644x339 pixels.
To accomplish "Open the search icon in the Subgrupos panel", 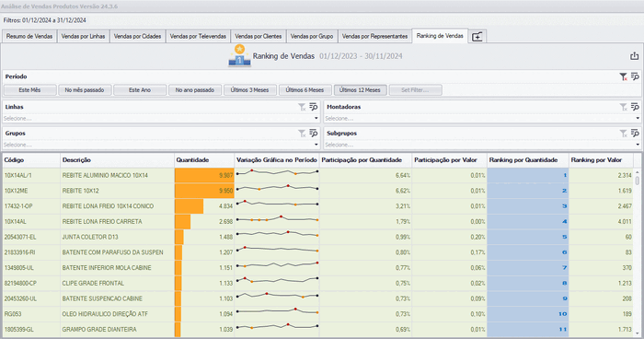I will coord(635,134).
